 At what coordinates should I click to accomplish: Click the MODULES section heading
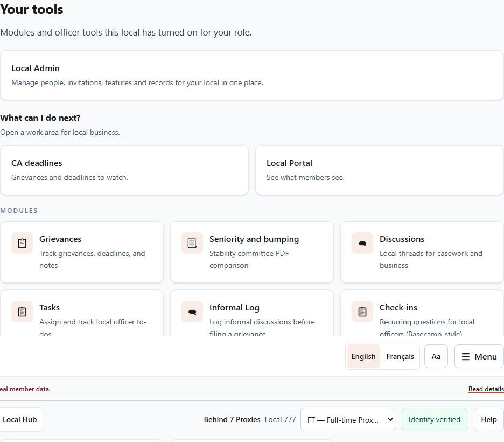click(x=19, y=211)
